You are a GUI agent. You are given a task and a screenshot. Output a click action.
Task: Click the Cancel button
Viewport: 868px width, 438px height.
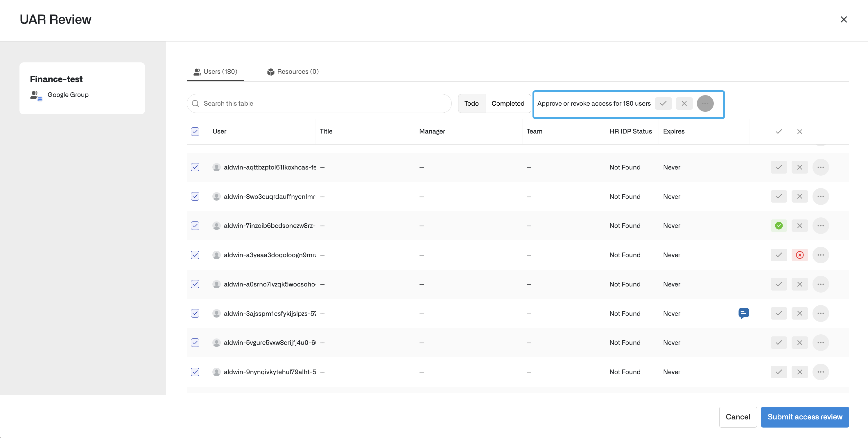point(738,417)
